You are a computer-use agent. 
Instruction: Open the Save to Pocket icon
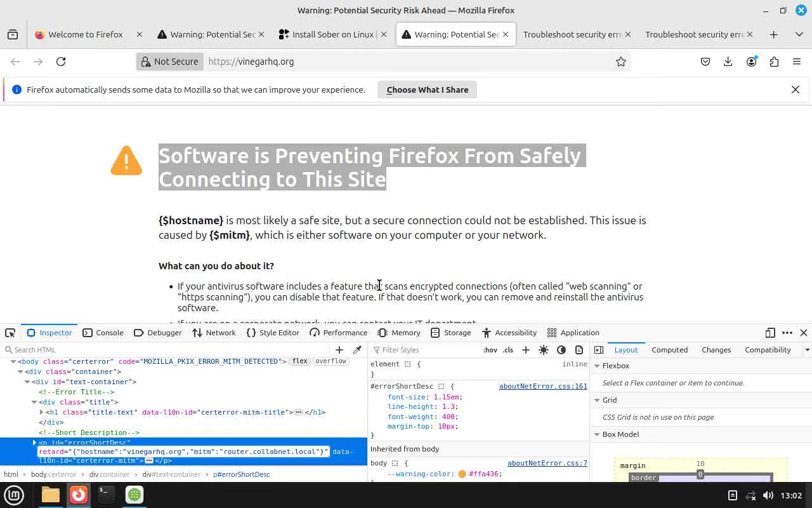[x=705, y=62]
